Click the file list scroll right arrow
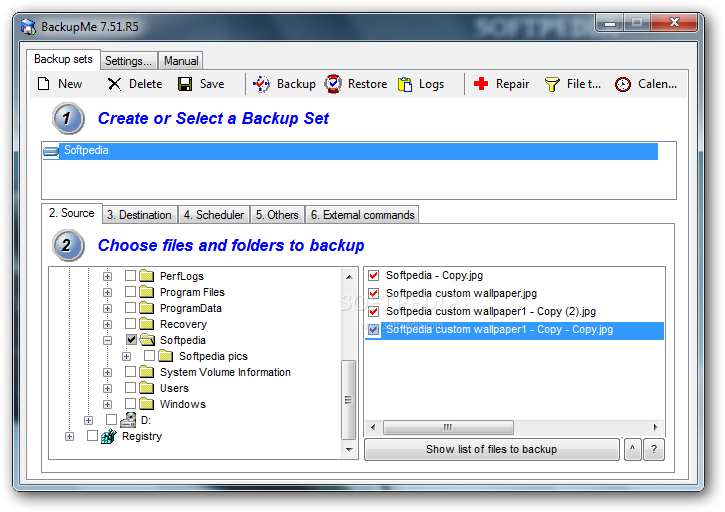 click(656, 427)
